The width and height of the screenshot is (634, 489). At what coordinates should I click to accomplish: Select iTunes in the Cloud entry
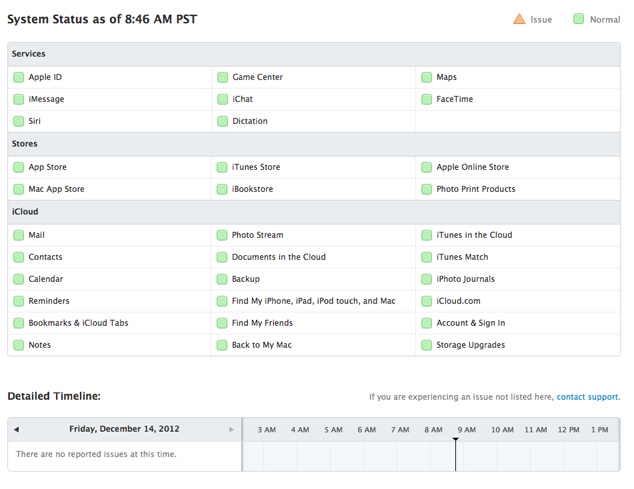[518, 235]
